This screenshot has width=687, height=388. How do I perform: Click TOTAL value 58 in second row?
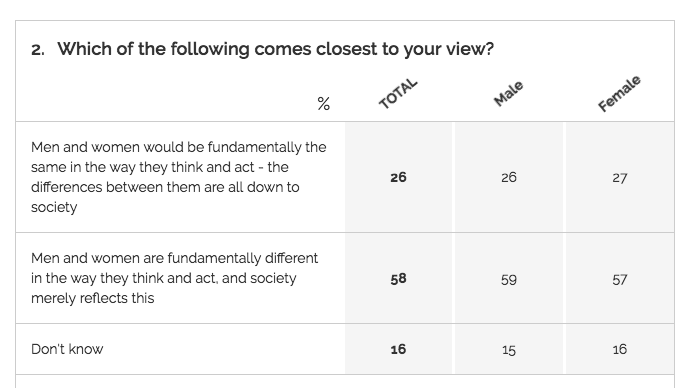click(x=398, y=279)
